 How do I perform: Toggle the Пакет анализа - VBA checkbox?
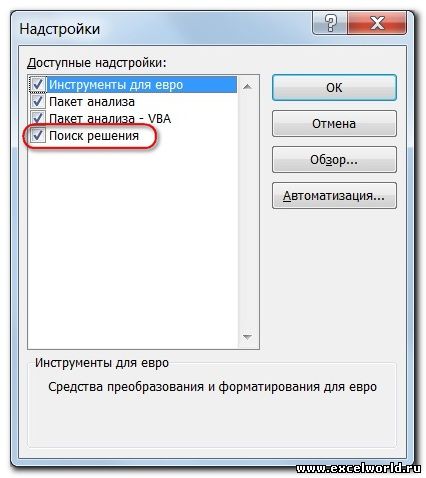click(38, 118)
